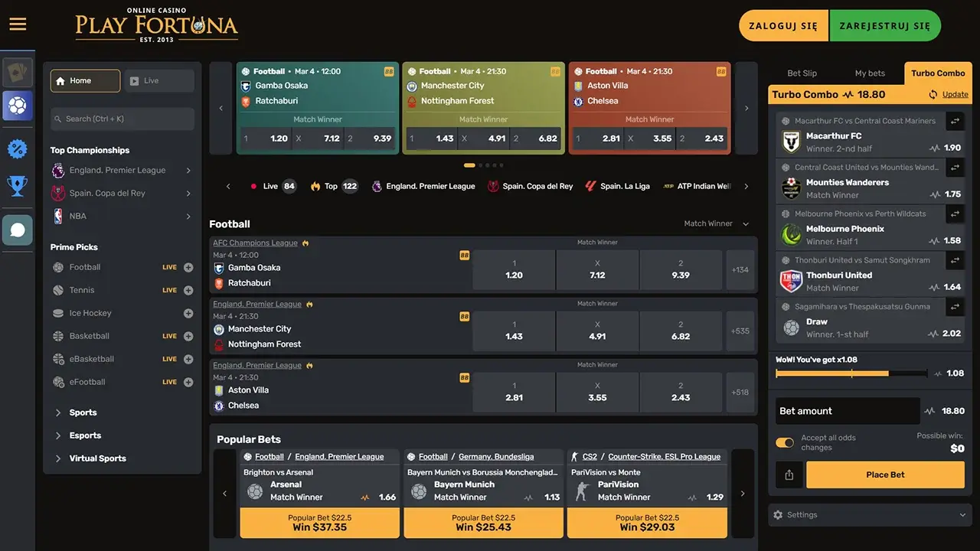Click the x1.08 bonus progress bar
980x551 pixels.
click(x=851, y=373)
